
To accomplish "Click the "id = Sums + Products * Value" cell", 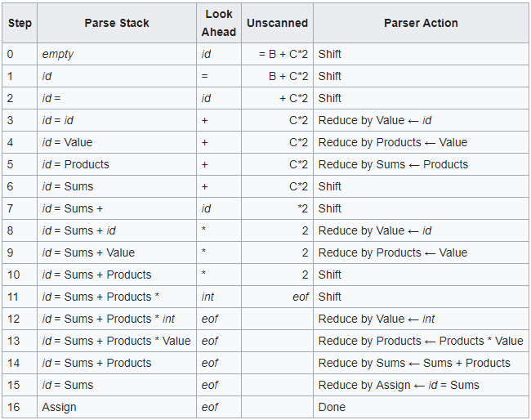I will pos(116,341).
